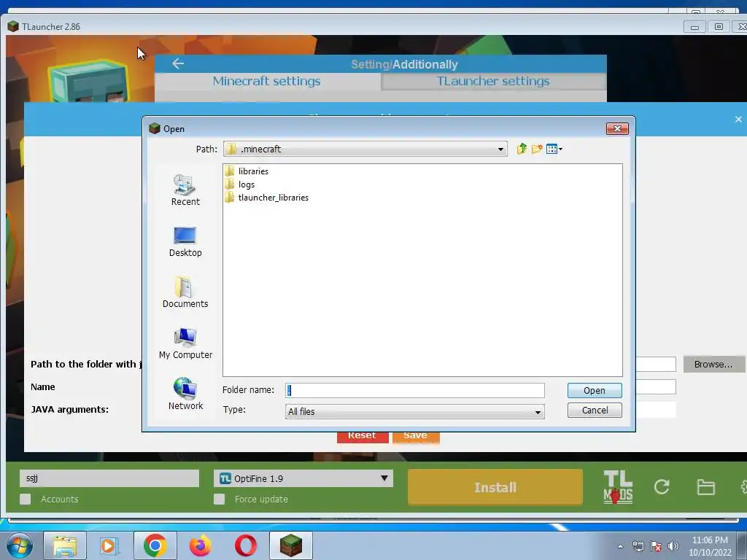Click the volume speaker tray icon
This screenshot has width=747, height=560.
pyautogui.click(x=673, y=546)
